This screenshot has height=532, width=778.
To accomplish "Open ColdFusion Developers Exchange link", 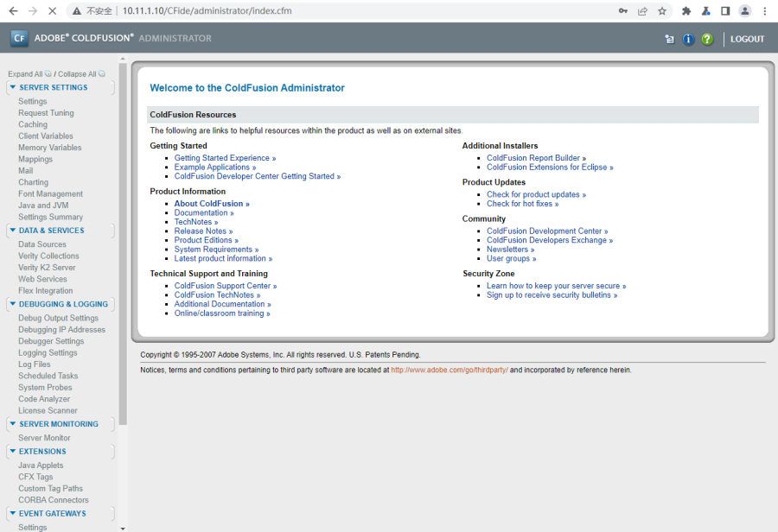I will point(549,240).
